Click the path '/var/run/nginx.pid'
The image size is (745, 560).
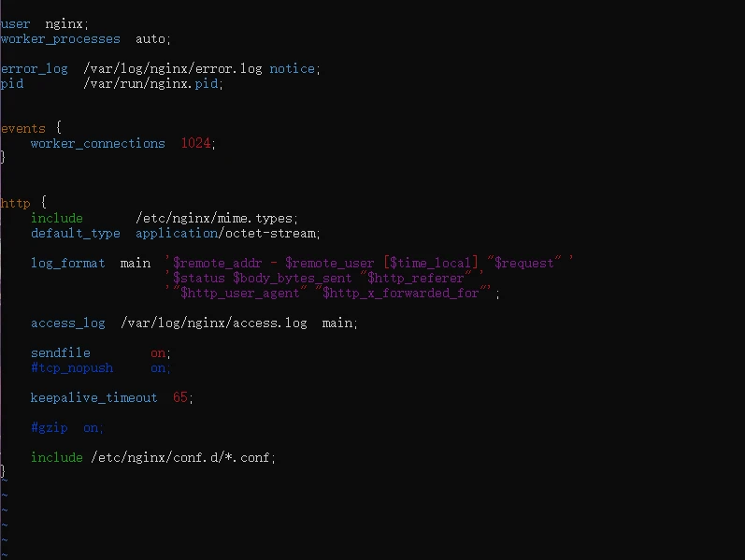click(x=150, y=83)
